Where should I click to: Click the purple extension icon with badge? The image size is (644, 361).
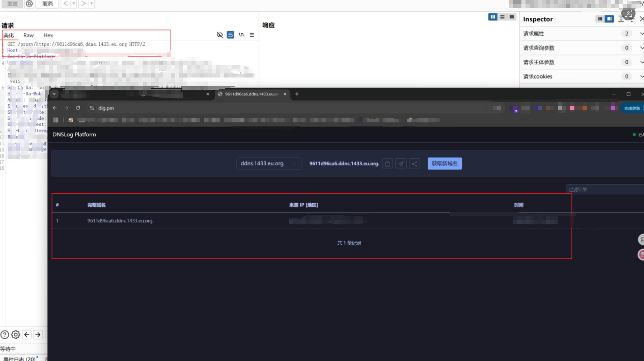[515, 109]
